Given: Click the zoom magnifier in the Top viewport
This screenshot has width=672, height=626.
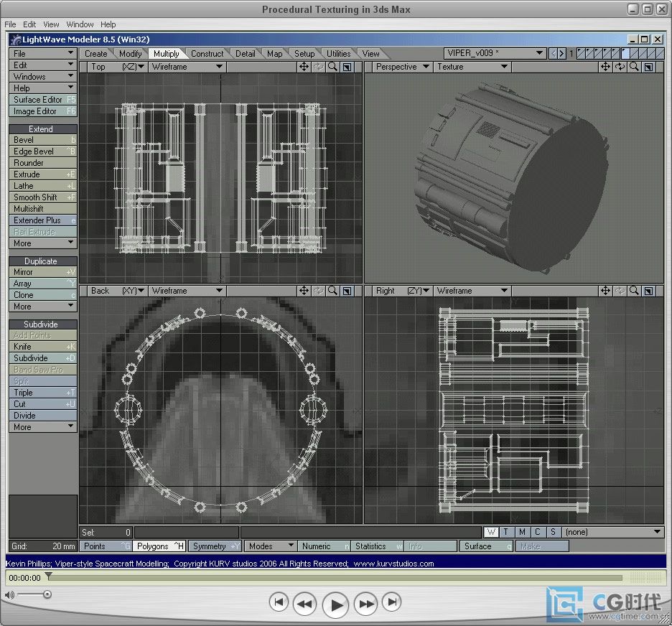Looking at the screenshot, I should (x=332, y=67).
